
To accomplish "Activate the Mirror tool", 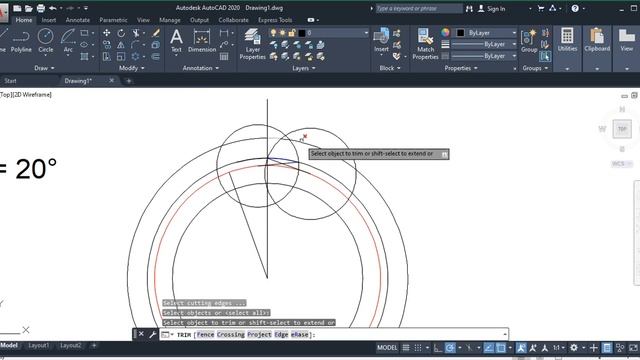I will (121, 44).
